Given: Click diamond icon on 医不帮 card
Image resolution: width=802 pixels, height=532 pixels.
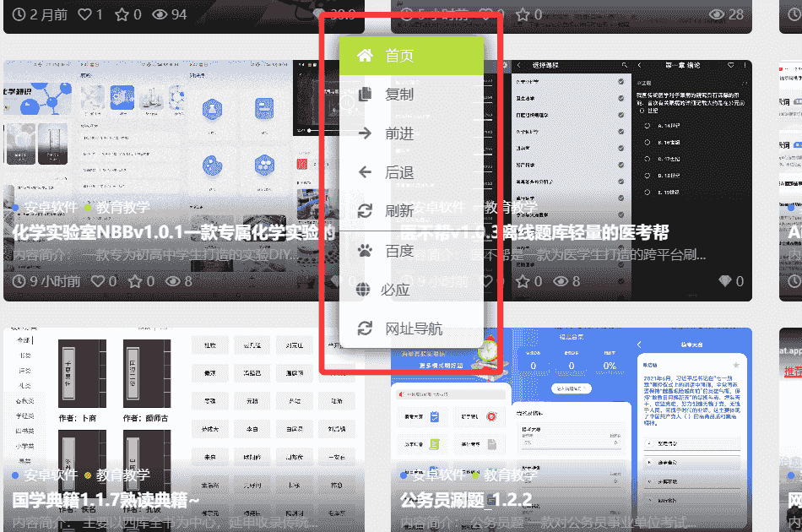Looking at the screenshot, I should [725, 281].
